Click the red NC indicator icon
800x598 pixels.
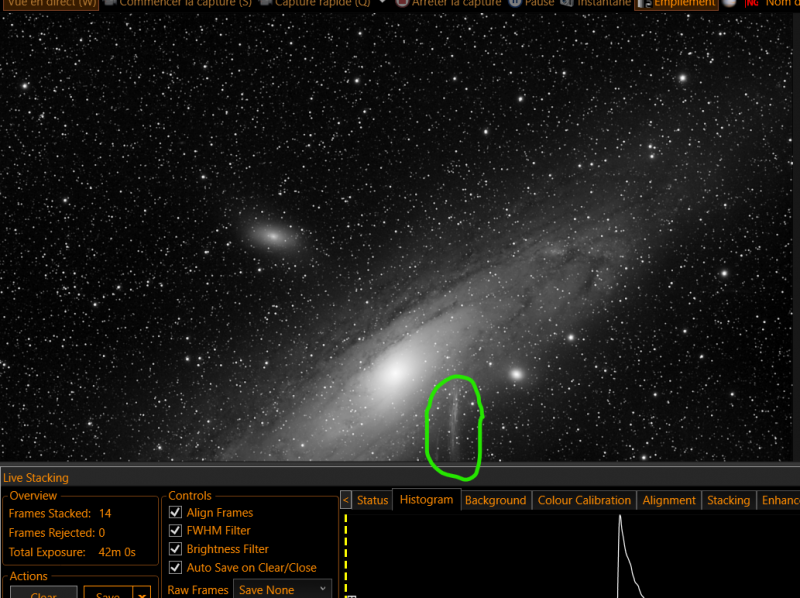coord(752,4)
